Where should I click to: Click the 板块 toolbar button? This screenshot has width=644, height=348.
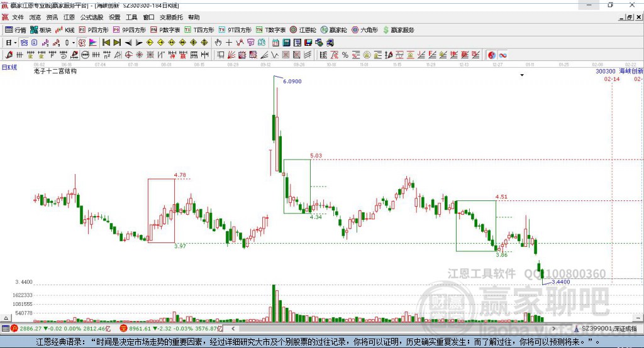41,30
